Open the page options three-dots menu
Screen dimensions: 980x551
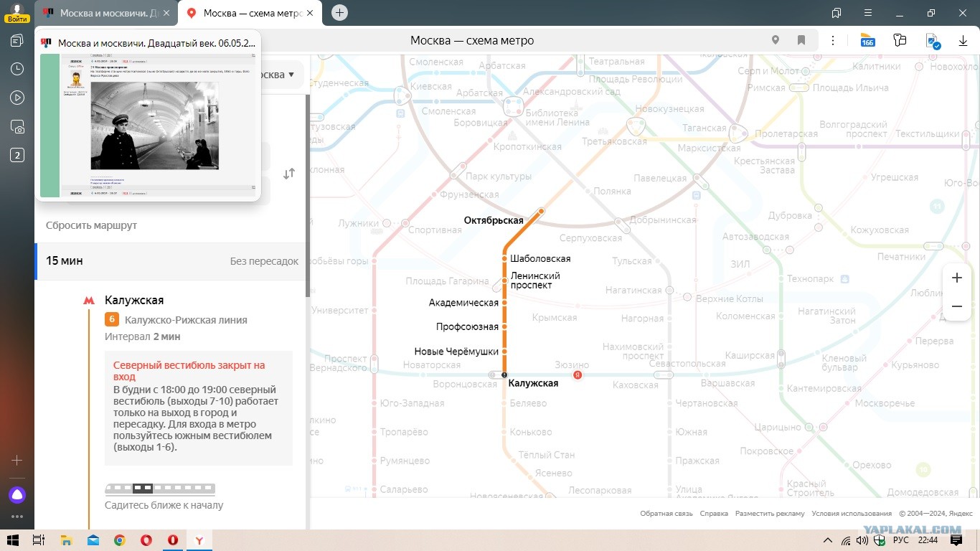pos(833,40)
